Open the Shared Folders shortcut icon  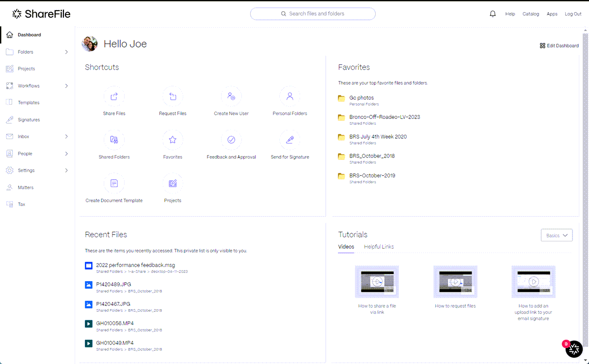(x=114, y=140)
